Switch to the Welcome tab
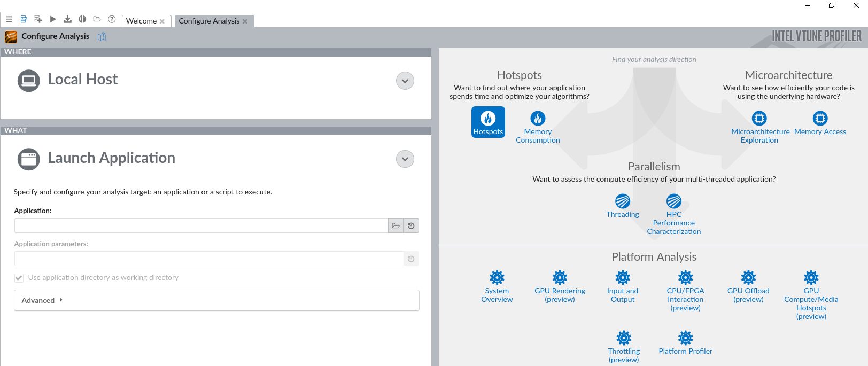The width and height of the screenshot is (868, 366). [141, 21]
